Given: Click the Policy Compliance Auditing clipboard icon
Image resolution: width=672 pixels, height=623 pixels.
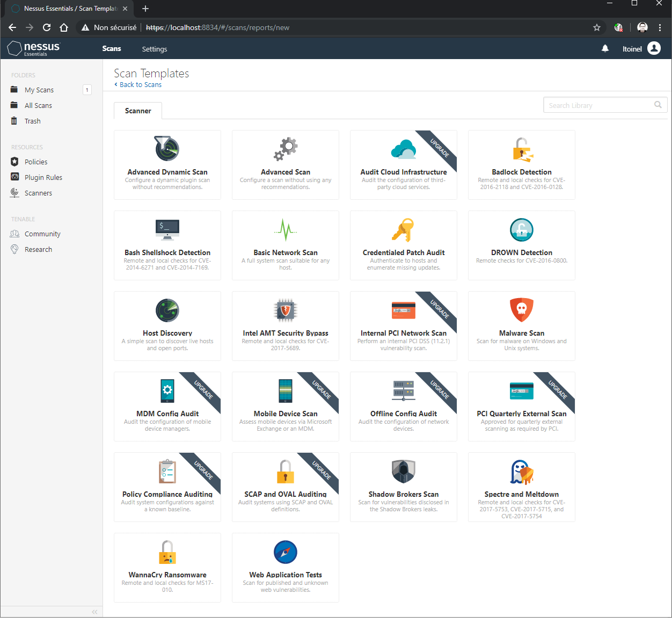Looking at the screenshot, I should pos(167,472).
